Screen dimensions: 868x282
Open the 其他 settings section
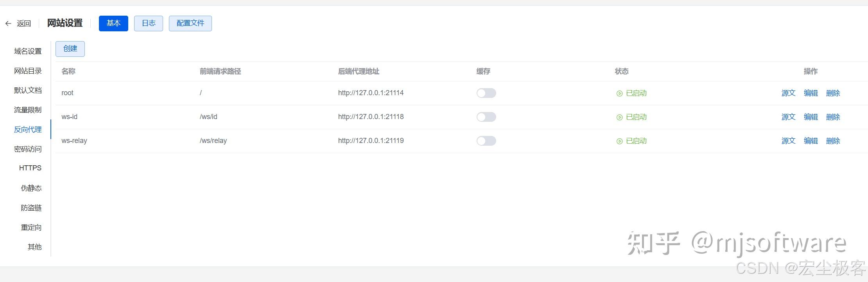coord(34,247)
